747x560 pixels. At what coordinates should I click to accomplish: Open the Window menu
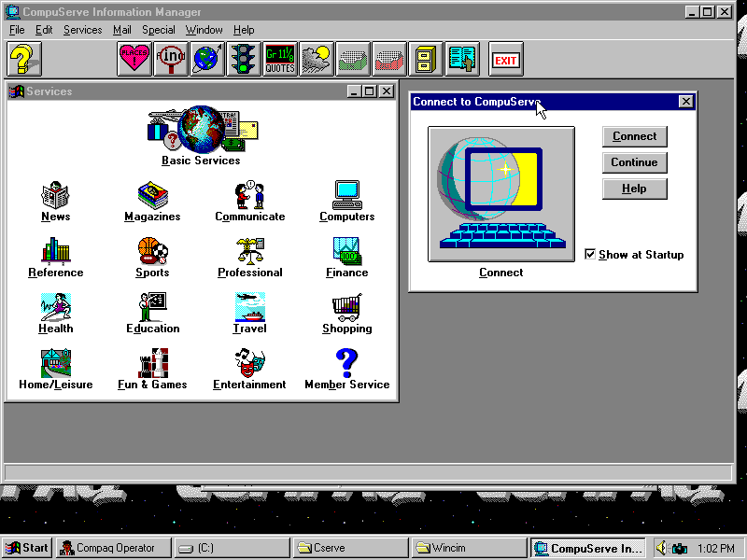(204, 30)
